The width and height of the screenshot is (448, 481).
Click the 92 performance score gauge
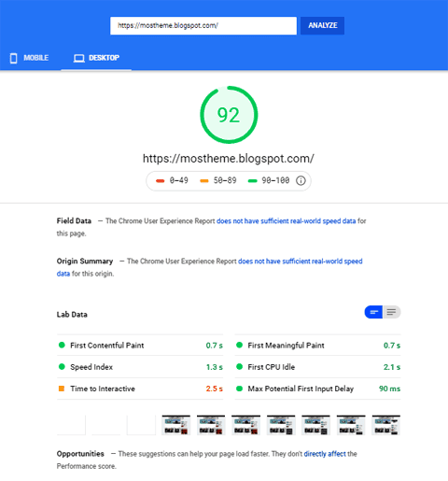click(229, 115)
